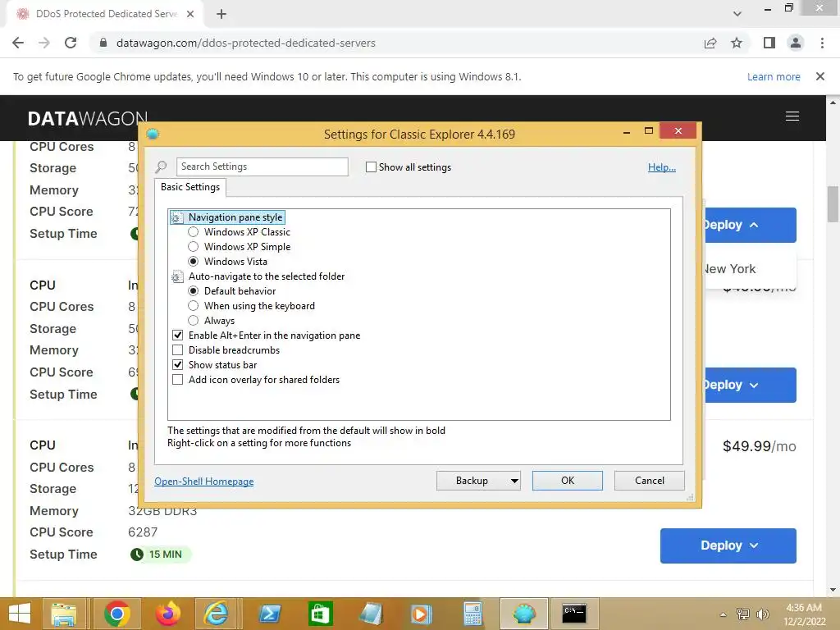
Task: Select the Basic Settings tab
Action: click(190, 187)
